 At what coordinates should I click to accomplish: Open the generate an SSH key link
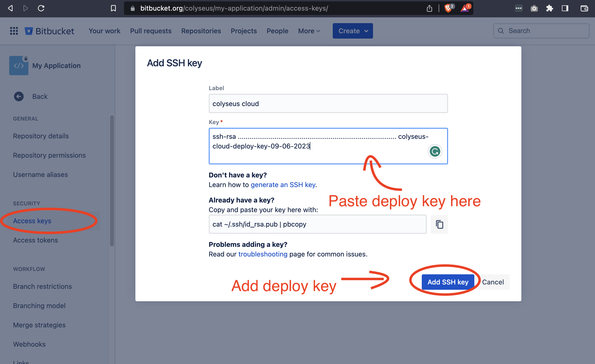[x=283, y=185]
